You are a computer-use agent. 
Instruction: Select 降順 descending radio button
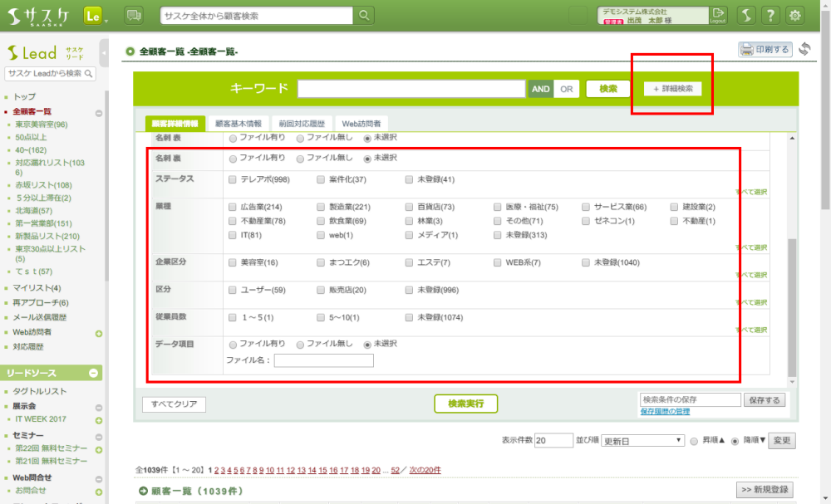pos(735,441)
